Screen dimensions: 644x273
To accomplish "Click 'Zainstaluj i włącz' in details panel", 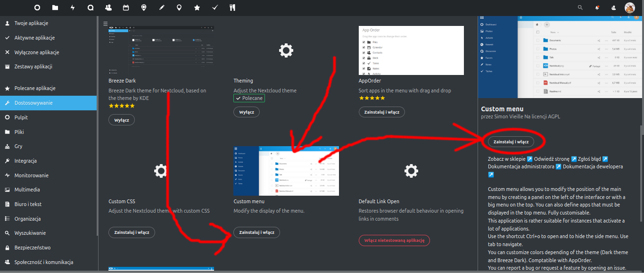I will (511, 141).
